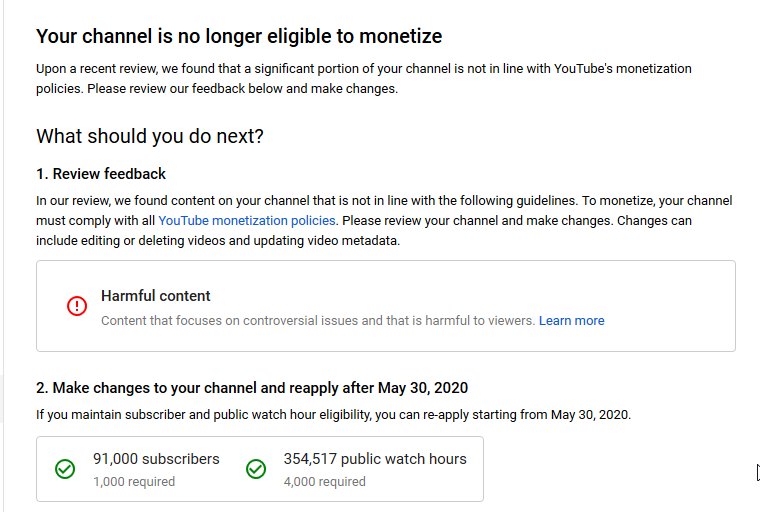760x512 pixels.
Task: Click the '4,000 required' label
Action: point(325,481)
